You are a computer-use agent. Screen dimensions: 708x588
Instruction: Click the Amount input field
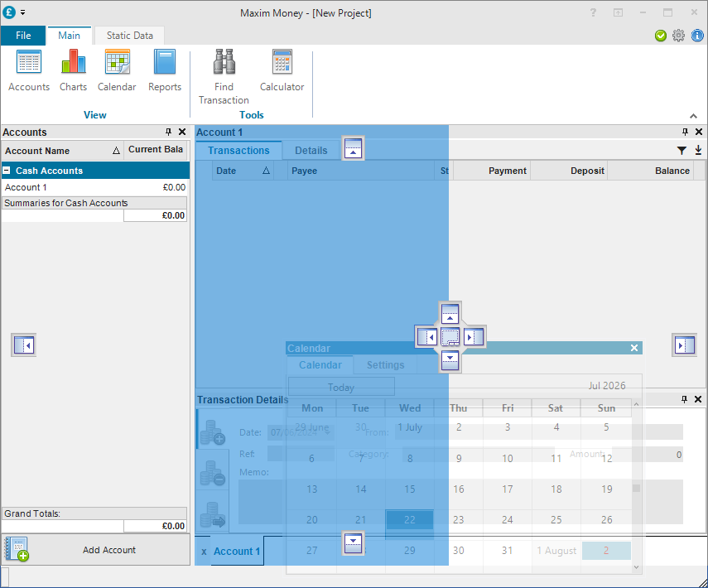(x=647, y=455)
